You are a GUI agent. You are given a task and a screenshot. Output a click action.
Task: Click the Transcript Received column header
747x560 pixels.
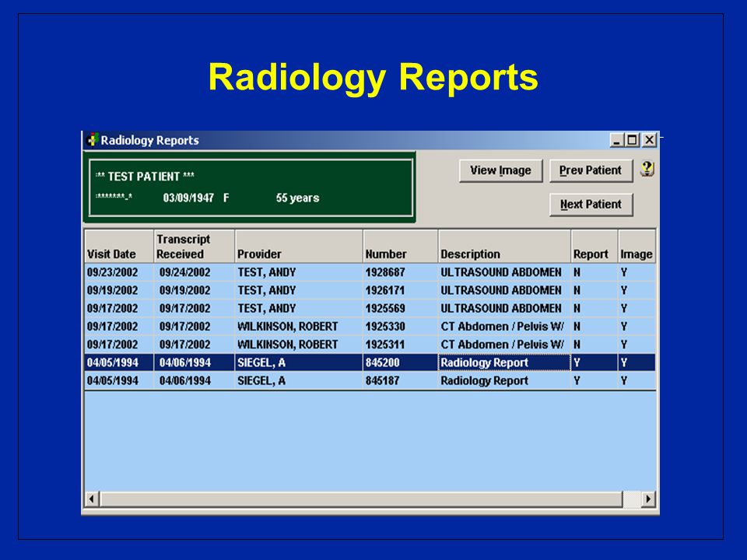point(195,247)
